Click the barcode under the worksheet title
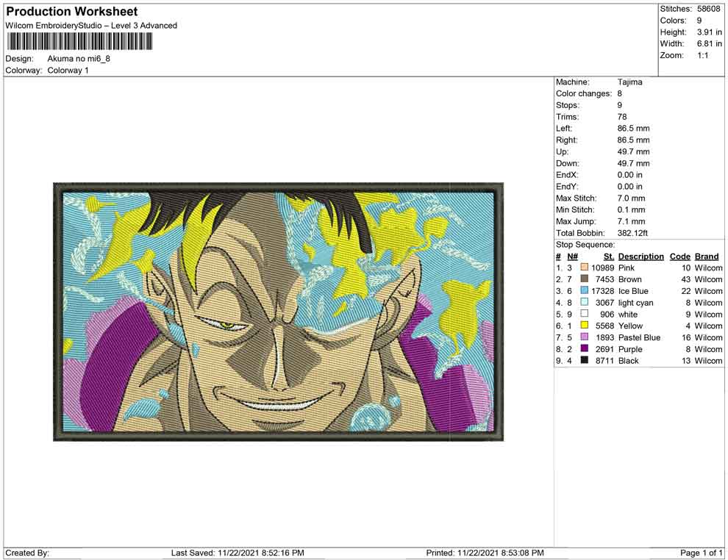The image size is (728, 560). click(x=79, y=42)
